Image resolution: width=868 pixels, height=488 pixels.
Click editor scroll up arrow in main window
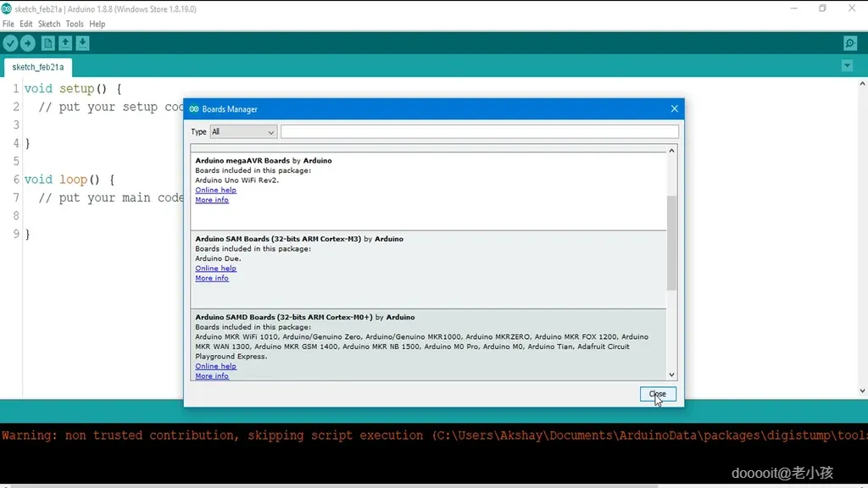pos(862,84)
